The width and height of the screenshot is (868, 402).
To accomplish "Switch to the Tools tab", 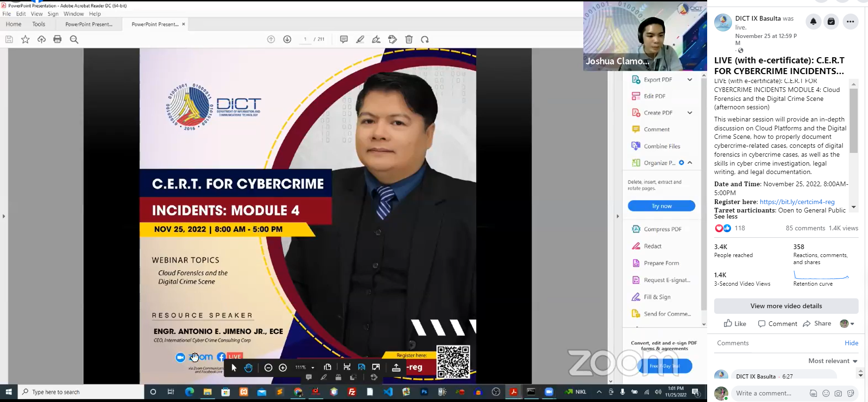I will pos(39,24).
